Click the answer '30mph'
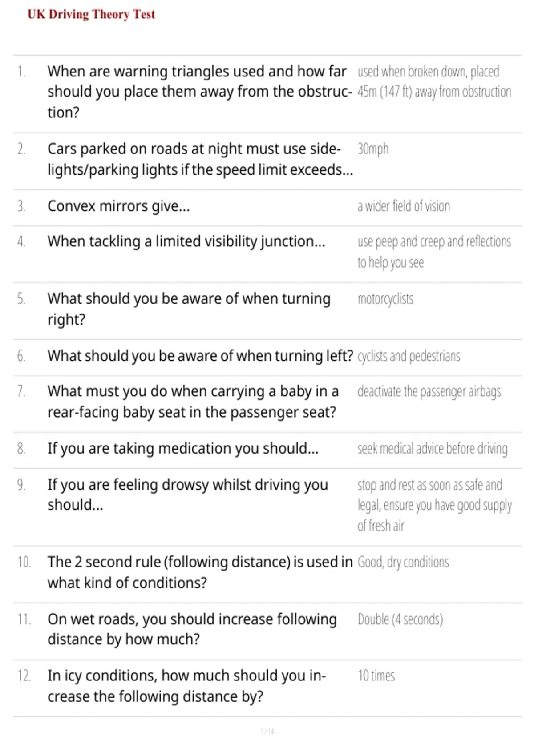 tap(373, 149)
